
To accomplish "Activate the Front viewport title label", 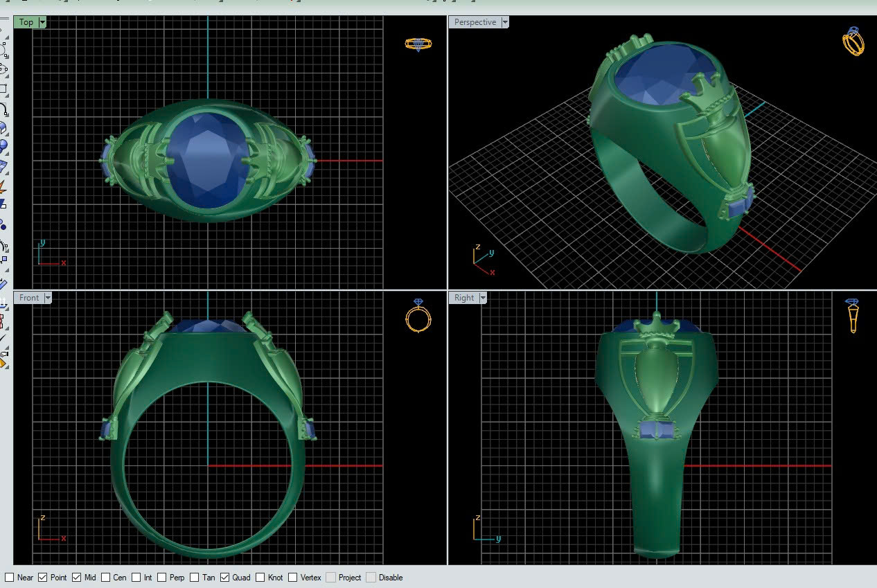I will 29,298.
